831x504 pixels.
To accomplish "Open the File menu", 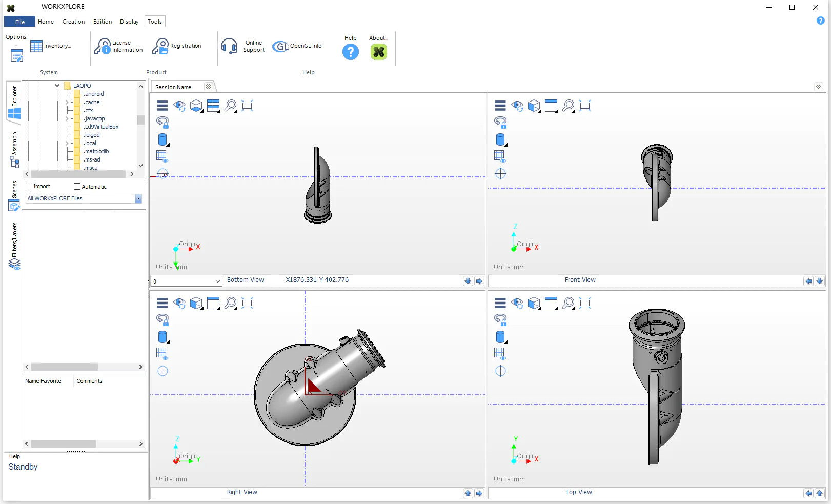I will [20, 22].
